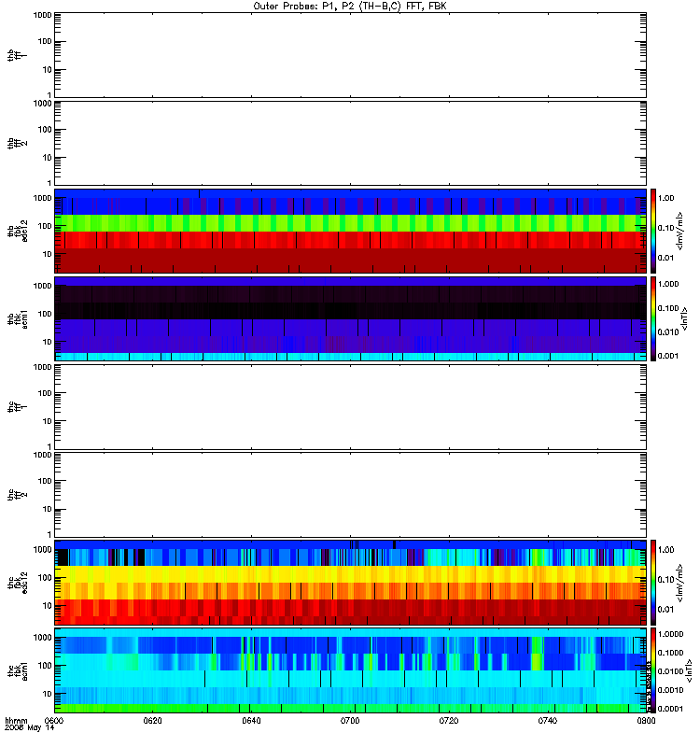Image resolution: width=700 pixels, height=747 pixels.
Task: Click the 0.001 value on the thb scm1 color bar
Action: [x=668, y=356]
